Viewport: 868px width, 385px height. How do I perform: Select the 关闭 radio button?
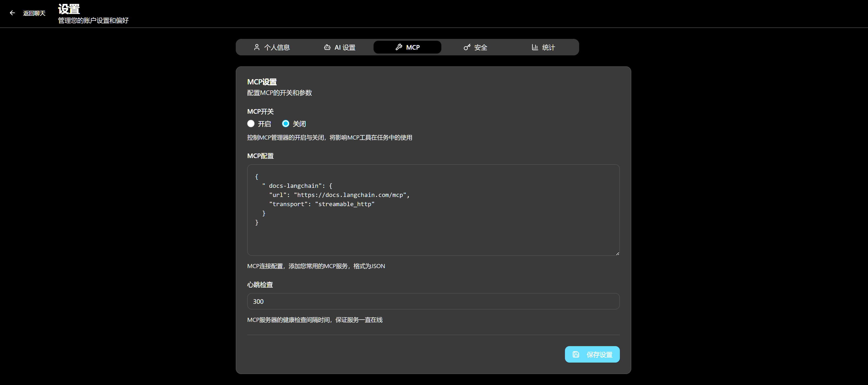[x=285, y=124]
